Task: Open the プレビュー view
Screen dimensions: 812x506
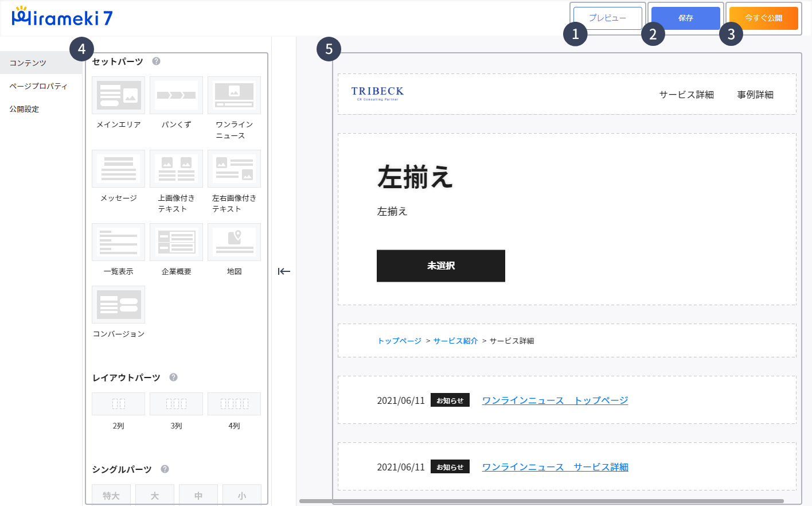Action: click(x=606, y=18)
